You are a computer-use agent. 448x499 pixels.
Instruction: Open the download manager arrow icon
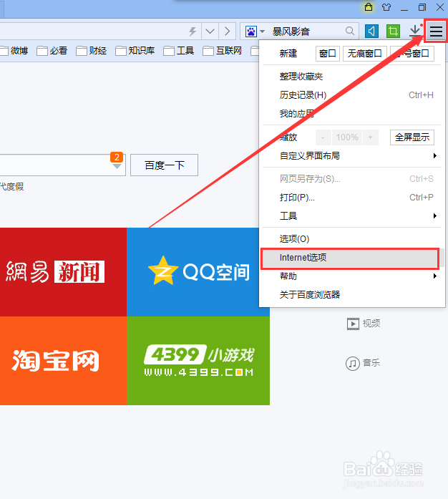click(x=415, y=31)
